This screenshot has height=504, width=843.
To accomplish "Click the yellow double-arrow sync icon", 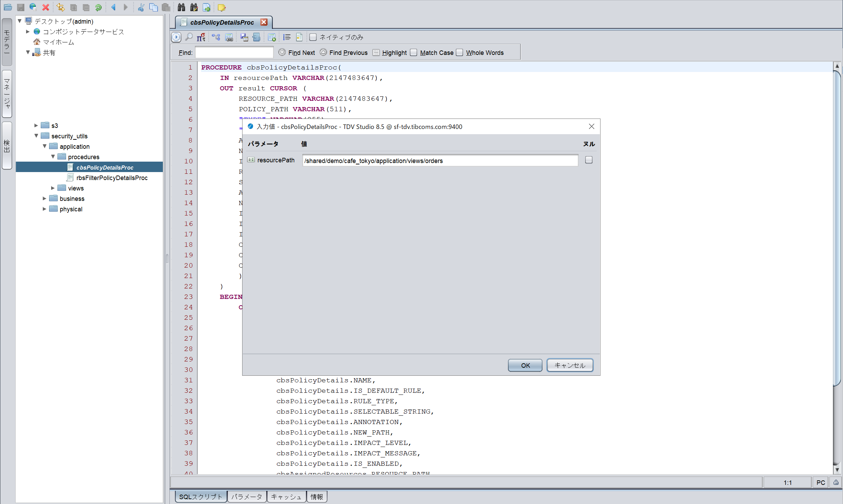I will point(61,7).
